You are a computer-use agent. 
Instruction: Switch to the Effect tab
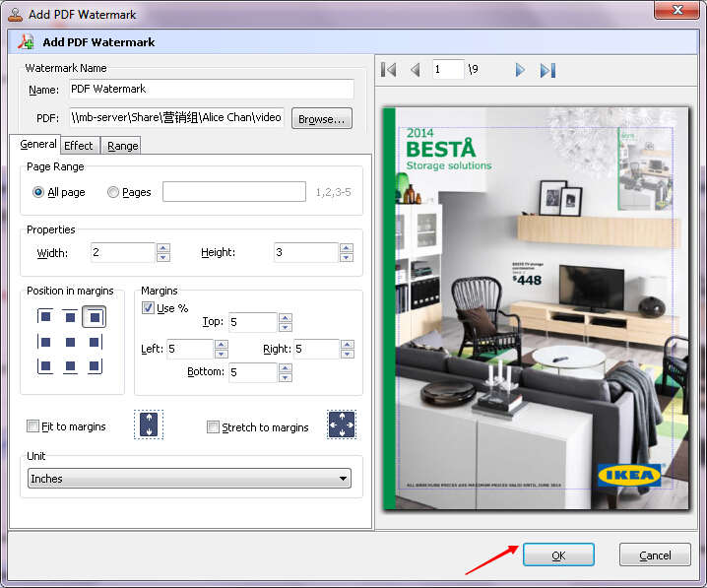pyautogui.click(x=79, y=146)
